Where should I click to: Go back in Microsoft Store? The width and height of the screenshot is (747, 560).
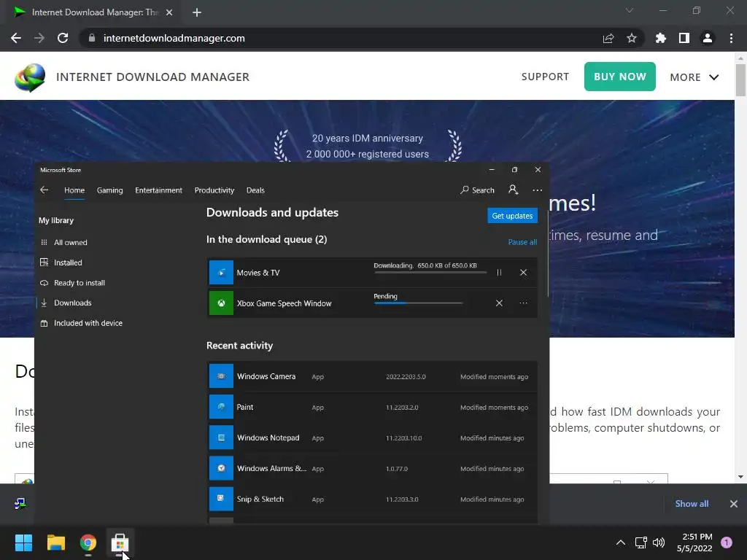(x=44, y=190)
